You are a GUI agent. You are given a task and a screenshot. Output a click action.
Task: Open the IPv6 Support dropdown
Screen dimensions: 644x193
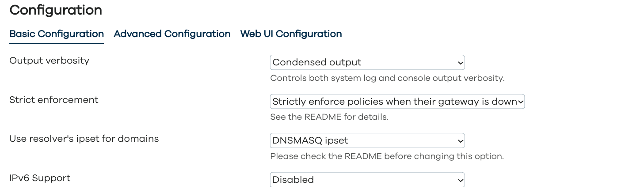[367, 180]
